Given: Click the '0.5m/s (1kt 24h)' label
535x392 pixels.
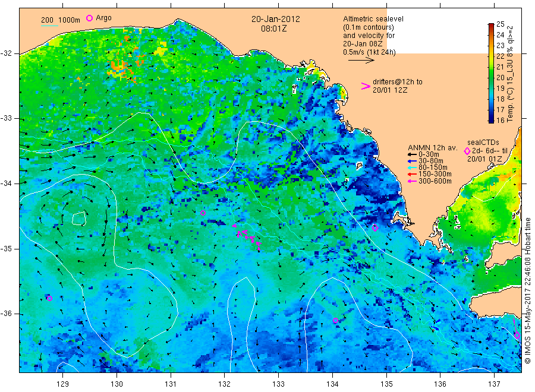Looking at the screenshot, I should click(x=369, y=52).
